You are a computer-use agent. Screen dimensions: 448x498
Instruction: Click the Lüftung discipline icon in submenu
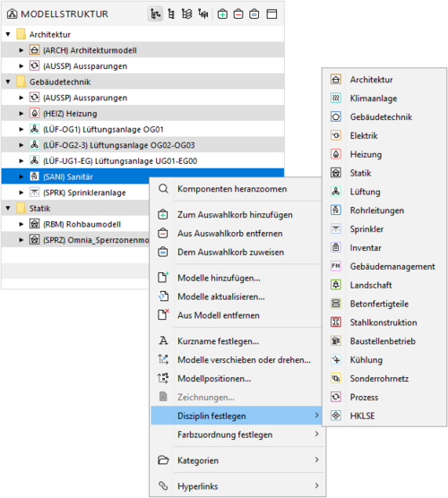(336, 192)
